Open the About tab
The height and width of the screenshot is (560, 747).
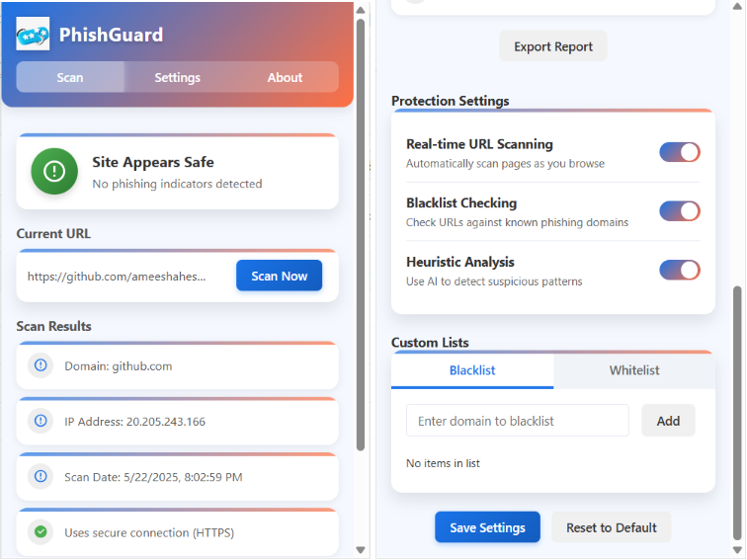tap(285, 77)
